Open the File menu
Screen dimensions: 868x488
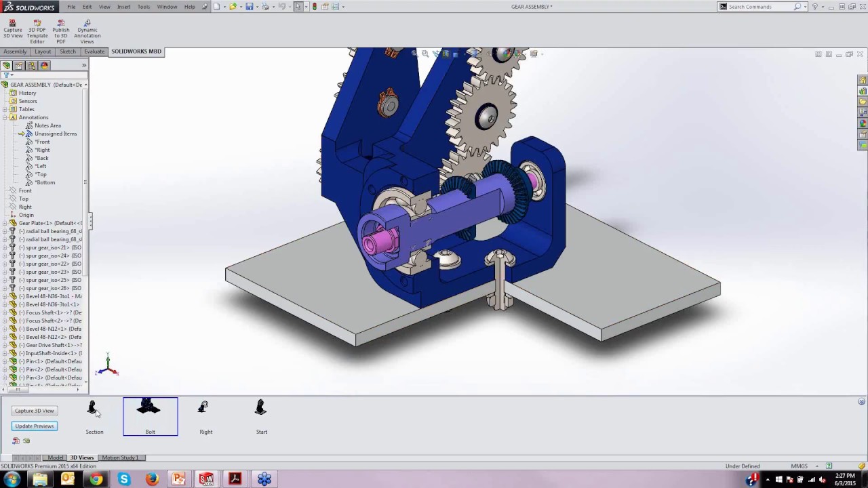click(71, 7)
